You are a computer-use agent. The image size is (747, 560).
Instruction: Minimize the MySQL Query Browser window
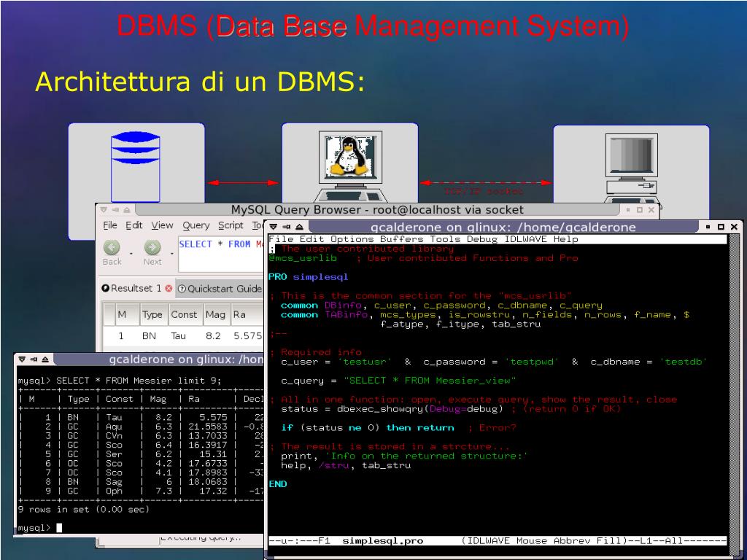[x=628, y=209]
